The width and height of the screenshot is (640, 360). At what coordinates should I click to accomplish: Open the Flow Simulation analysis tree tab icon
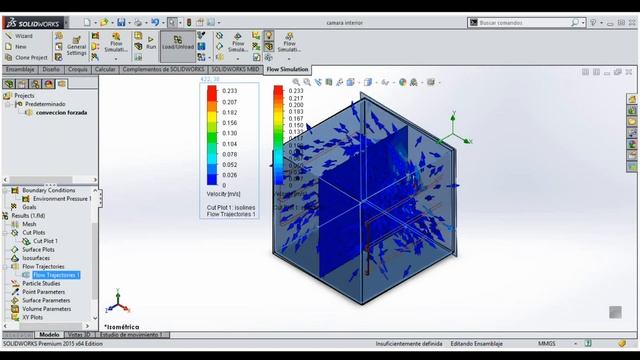[62, 84]
